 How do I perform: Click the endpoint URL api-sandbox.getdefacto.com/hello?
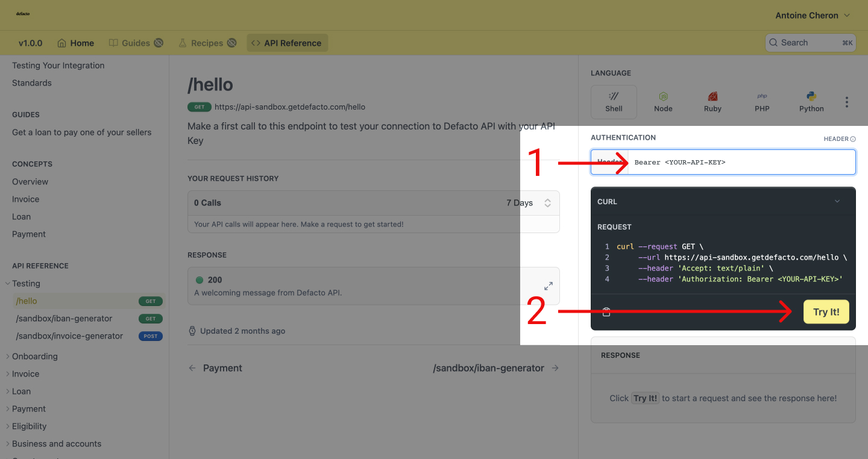290,107
